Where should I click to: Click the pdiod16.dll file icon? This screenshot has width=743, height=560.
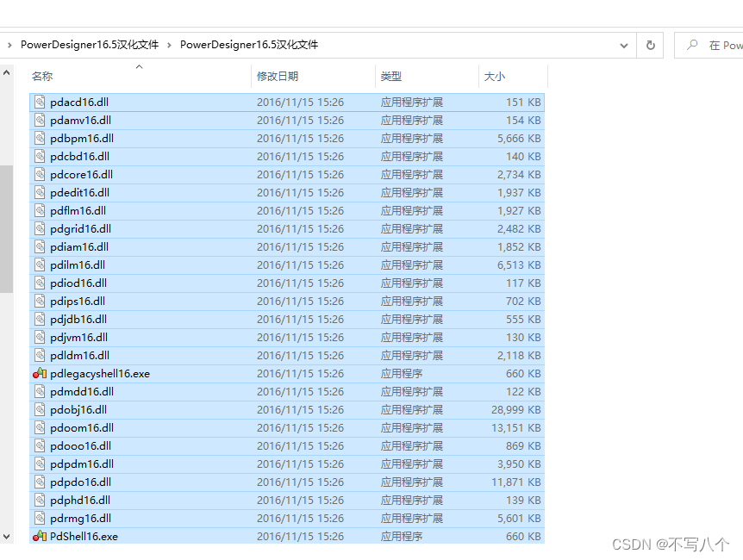click(40, 283)
